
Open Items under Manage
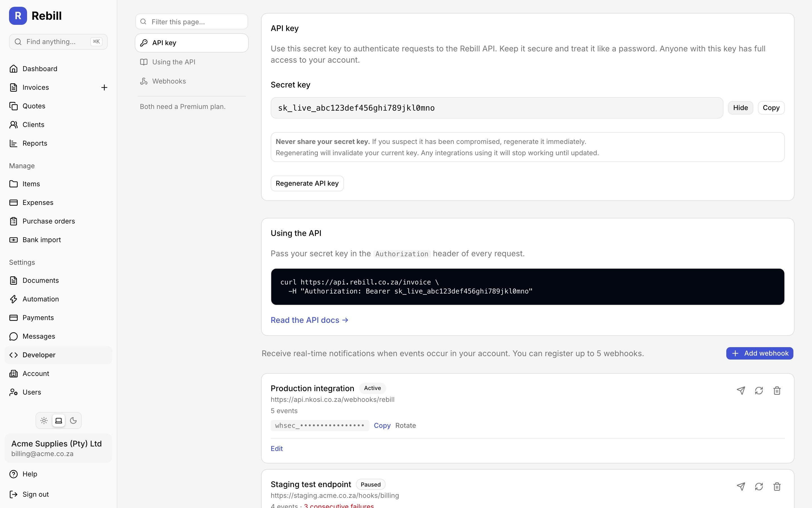(58, 184)
